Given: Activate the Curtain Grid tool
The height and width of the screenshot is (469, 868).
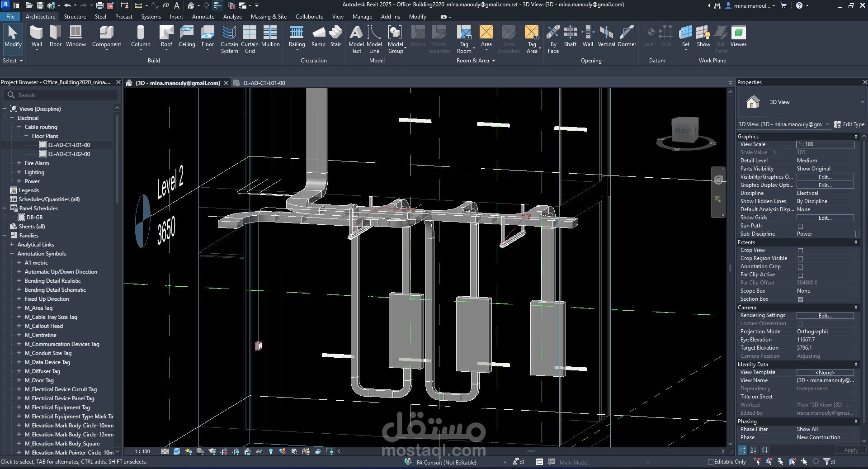Looking at the screenshot, I should click(250, 39).
